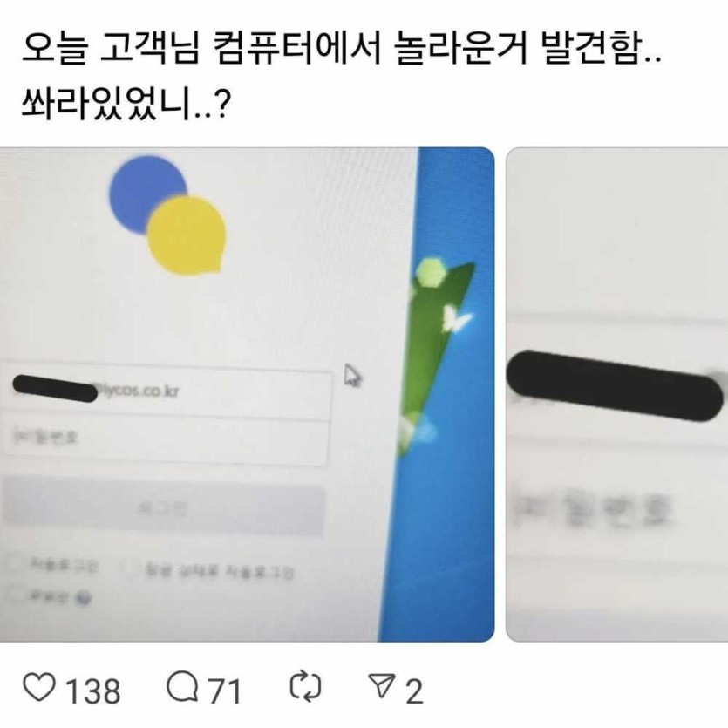Like the post with the heart icon
This screenshot has width=728, height=728.
(39, 688)
